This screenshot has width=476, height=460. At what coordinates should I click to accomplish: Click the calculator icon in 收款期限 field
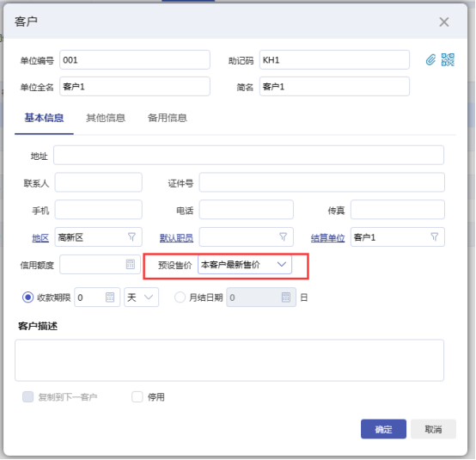click(x=110, y=297)
